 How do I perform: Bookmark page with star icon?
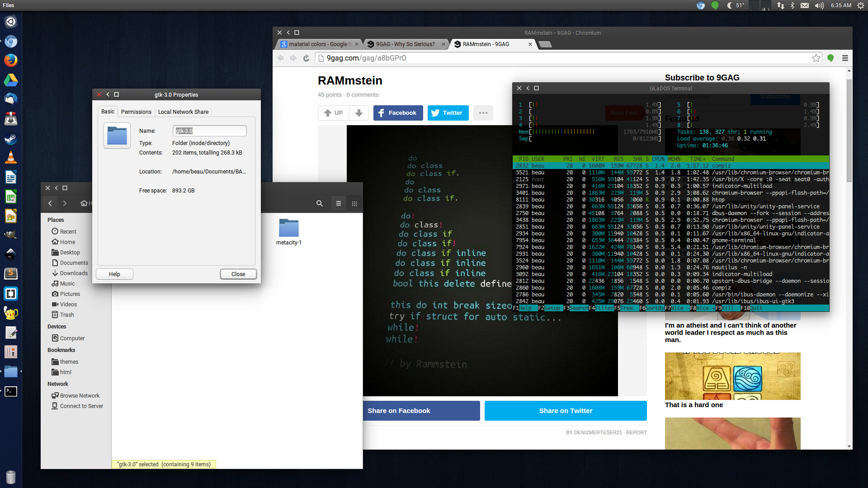pos(816,58)
